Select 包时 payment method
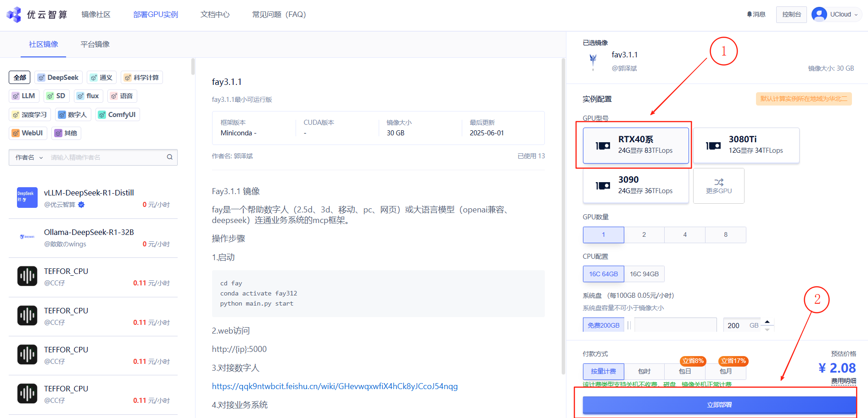 644,371
